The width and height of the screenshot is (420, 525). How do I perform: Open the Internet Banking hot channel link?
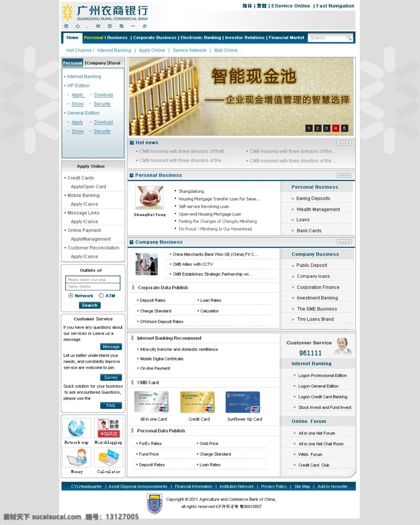click(114, 50)
